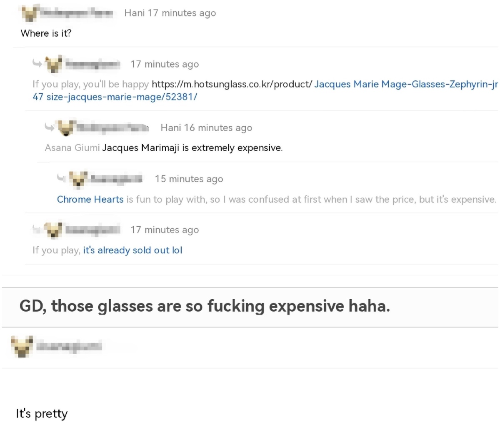Click reply arrow icon on Hani 16 minutes comment
Viewport: 500px width, 448px height.
(x=50, y=127)
